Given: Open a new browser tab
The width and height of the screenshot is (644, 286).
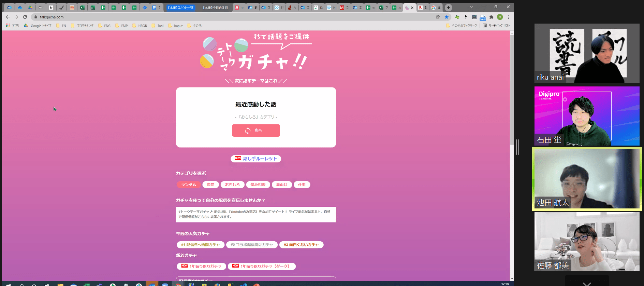Looking at the screenshot, I should click(x=448, y=8).
